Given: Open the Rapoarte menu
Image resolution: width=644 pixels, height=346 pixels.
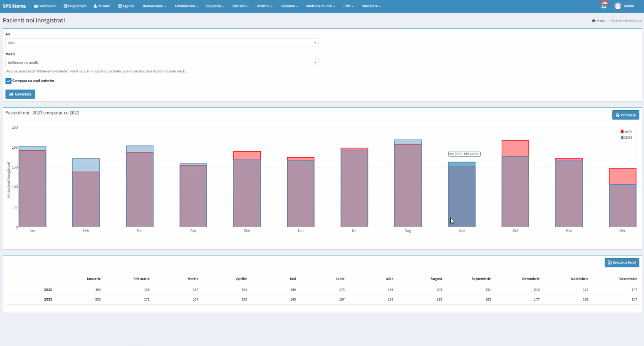Looking at the screenshot, I should (x=215, y=6).
